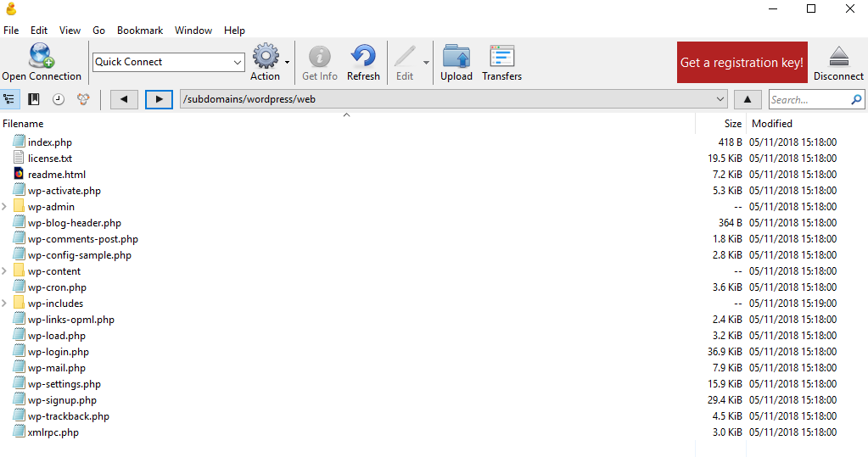Image resolution: width=868 pixels, height=457 pixels.
Task: Sort by the Modified column header
Action: point(771,124)
